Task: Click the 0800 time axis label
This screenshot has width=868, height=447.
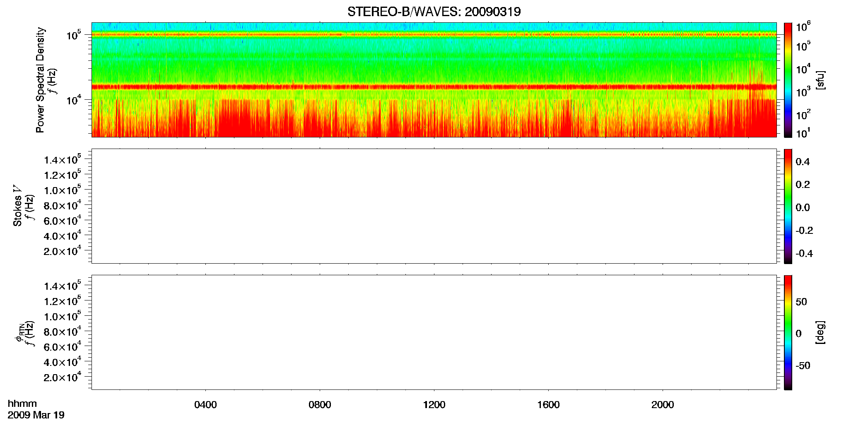Action: [x=320, y=405]
